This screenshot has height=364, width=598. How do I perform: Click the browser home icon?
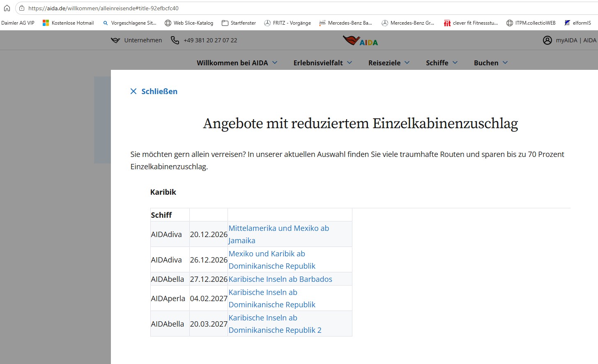tap(7, 8)
